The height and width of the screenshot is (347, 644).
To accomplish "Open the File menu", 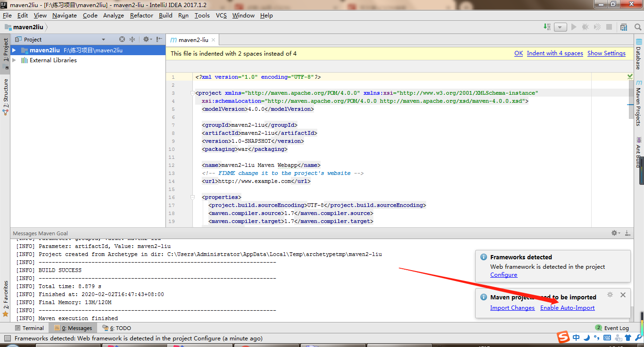I will pyautogui.click(x=7, y=15).
